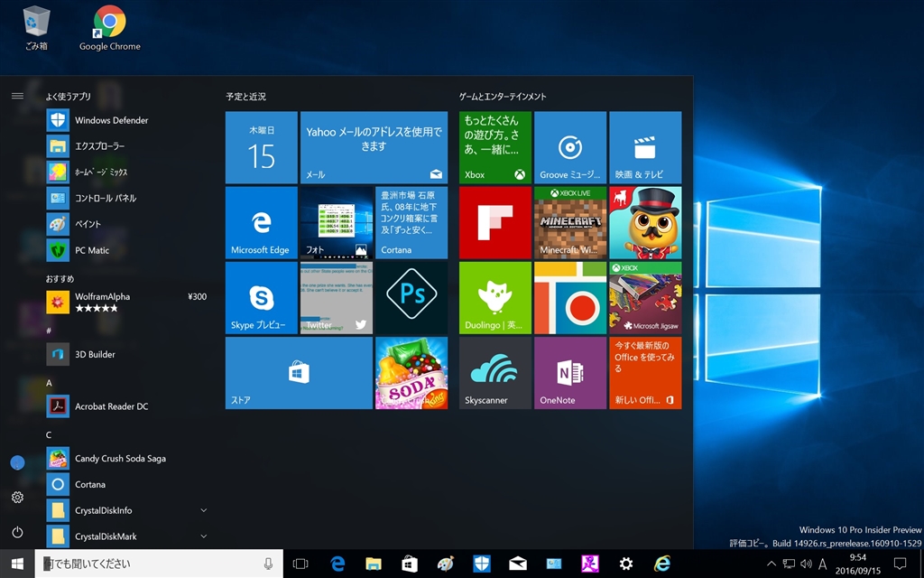Open the Groove Music tile

(569, 147)
